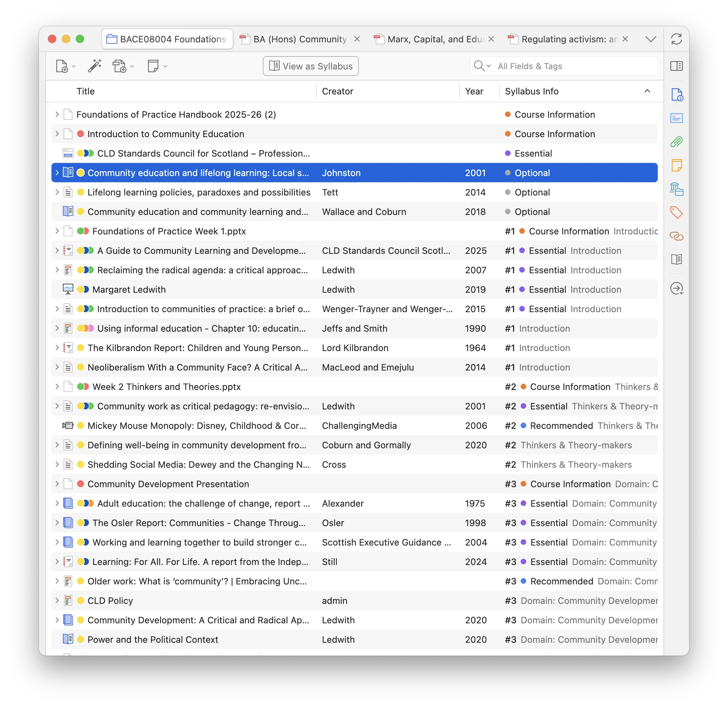
Task: Click the View as Syllabus button
Action: [311, 66]
